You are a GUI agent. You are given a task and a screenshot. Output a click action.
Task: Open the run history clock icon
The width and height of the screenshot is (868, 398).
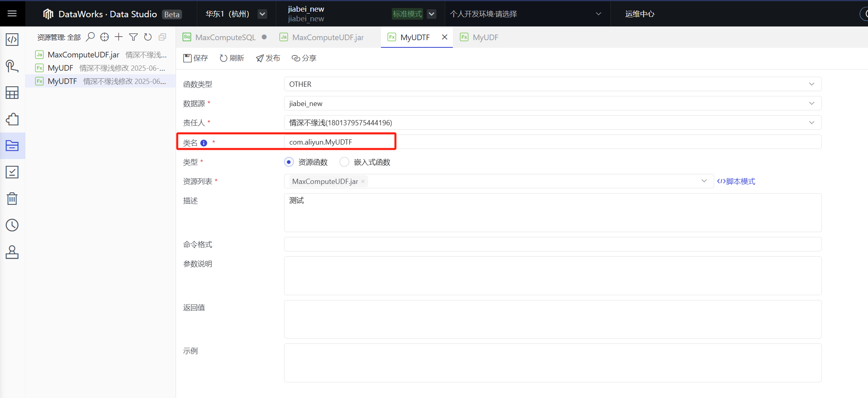(x=12, y=225)
